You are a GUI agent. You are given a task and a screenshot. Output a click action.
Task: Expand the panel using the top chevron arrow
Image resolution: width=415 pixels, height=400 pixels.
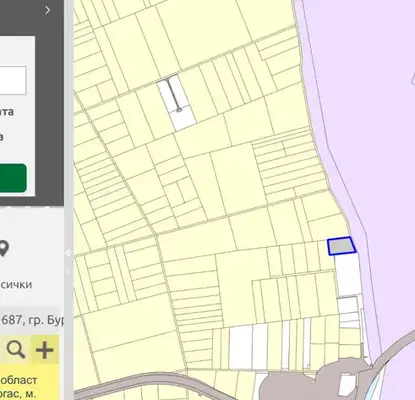(x=48, y=10)
